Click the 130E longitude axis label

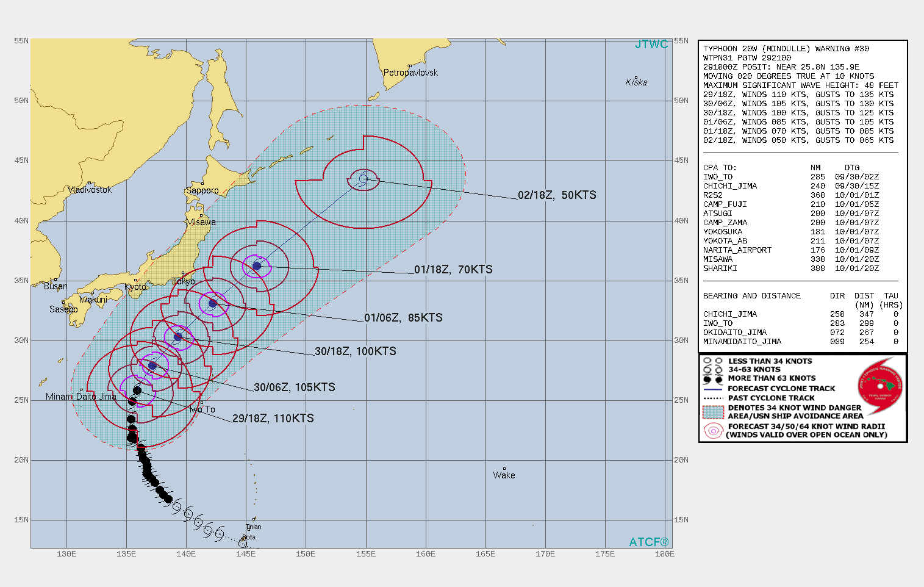(66, 554)
